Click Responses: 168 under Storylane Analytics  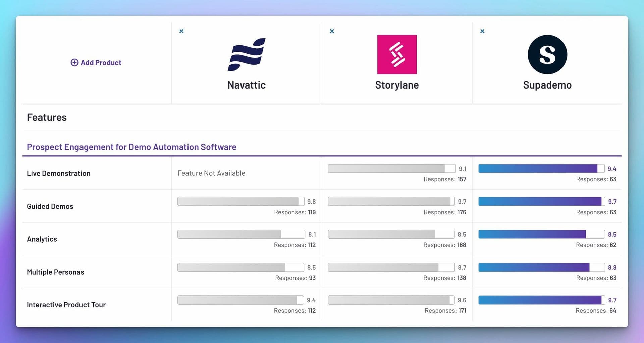(445, 245)
